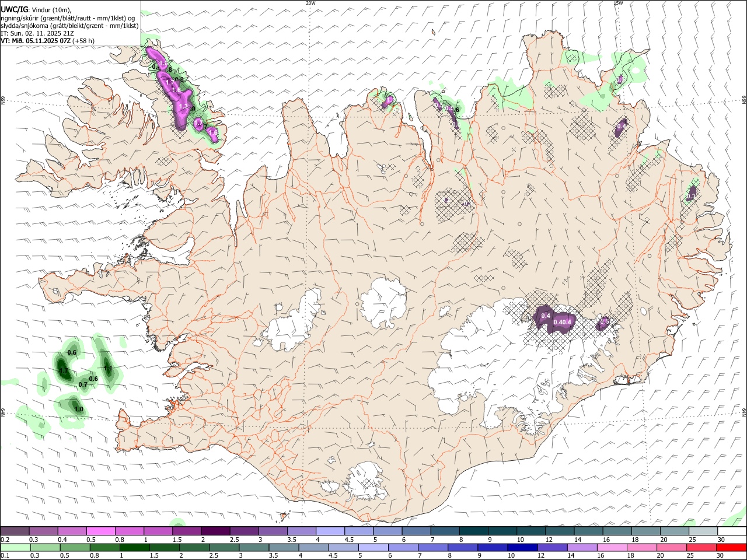
Task: Click the '0.2' label starting the upper legend row
Action: (x=5, y=540)
